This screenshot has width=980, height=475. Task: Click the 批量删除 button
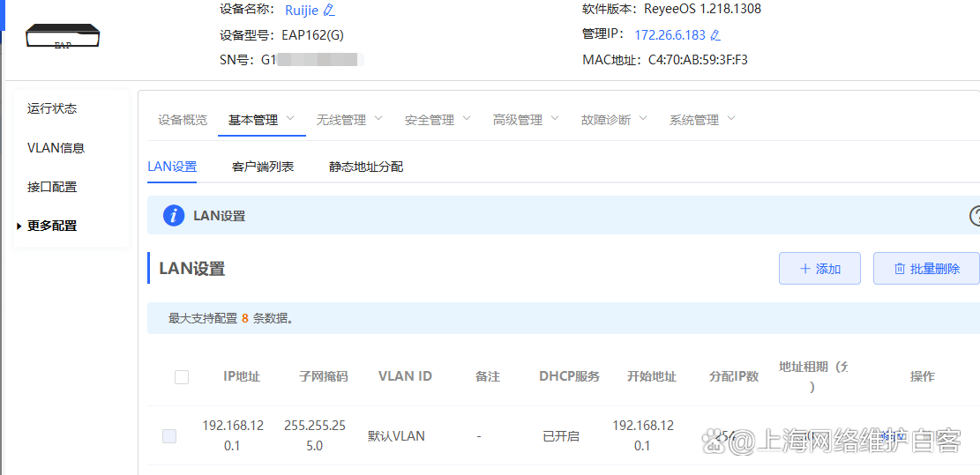coord(926,269)
